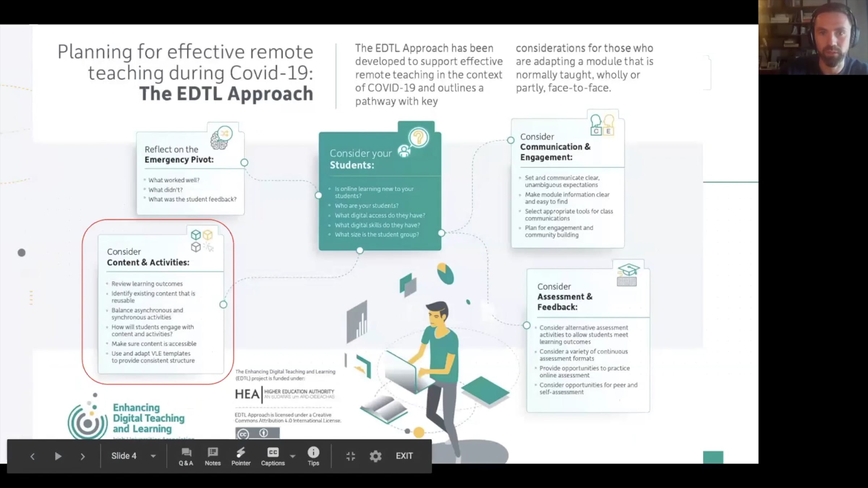Click the bullet "What worked well?"

click(174, 180)
